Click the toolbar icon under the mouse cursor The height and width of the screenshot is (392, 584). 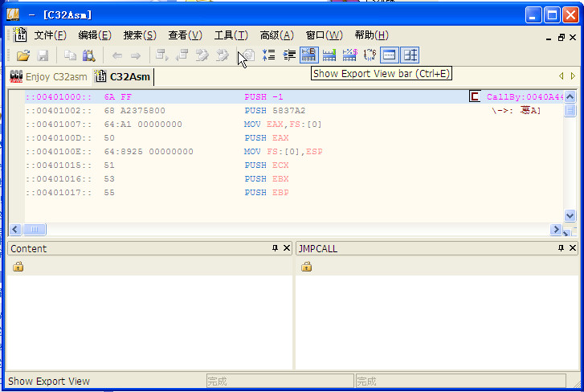[x=248, y=55]
